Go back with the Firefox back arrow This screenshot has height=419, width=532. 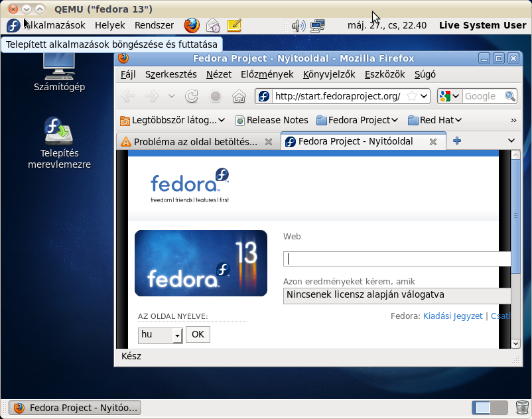[x=128, y=96]
